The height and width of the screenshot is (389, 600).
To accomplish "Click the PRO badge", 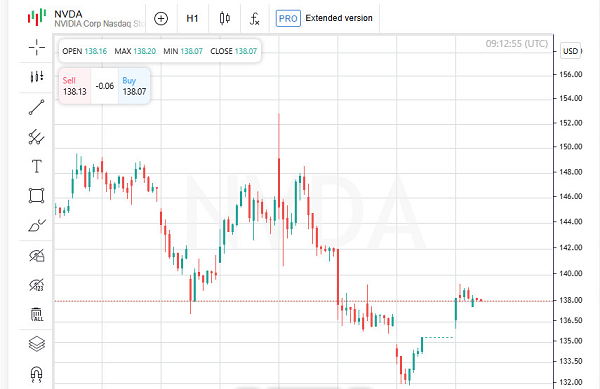I will [288, 18].
